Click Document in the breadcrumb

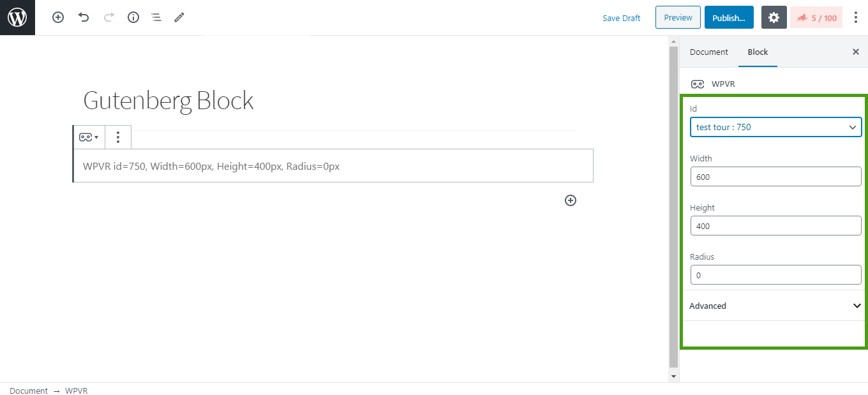click(29, 391)
